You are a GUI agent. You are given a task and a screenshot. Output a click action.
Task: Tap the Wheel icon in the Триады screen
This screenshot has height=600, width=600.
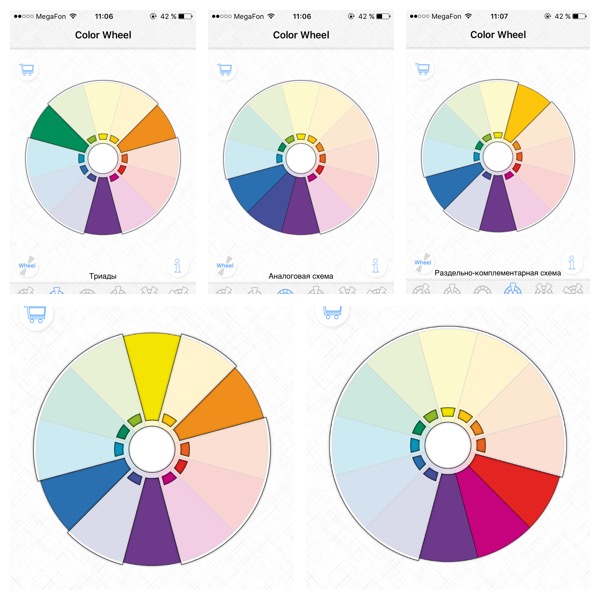click(27, 264)
